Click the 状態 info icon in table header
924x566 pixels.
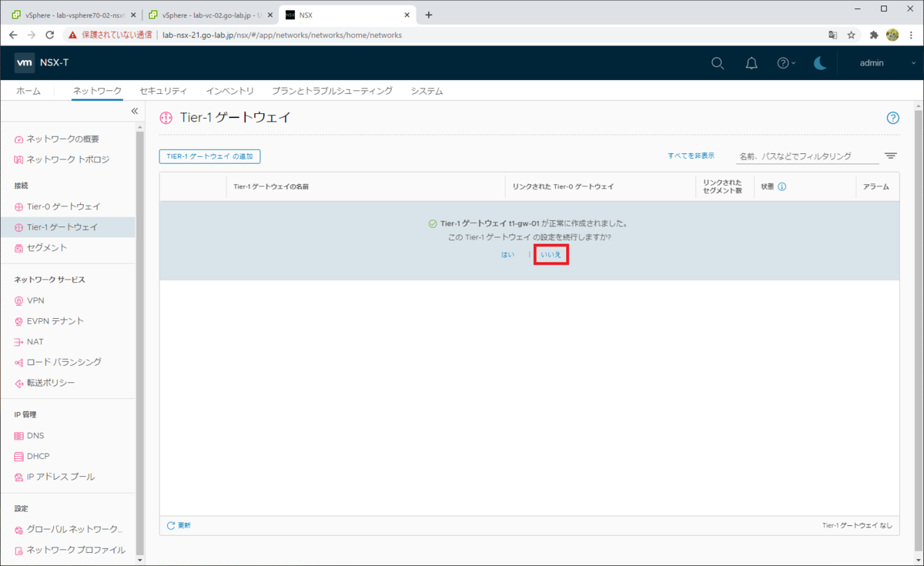[782, 186]
